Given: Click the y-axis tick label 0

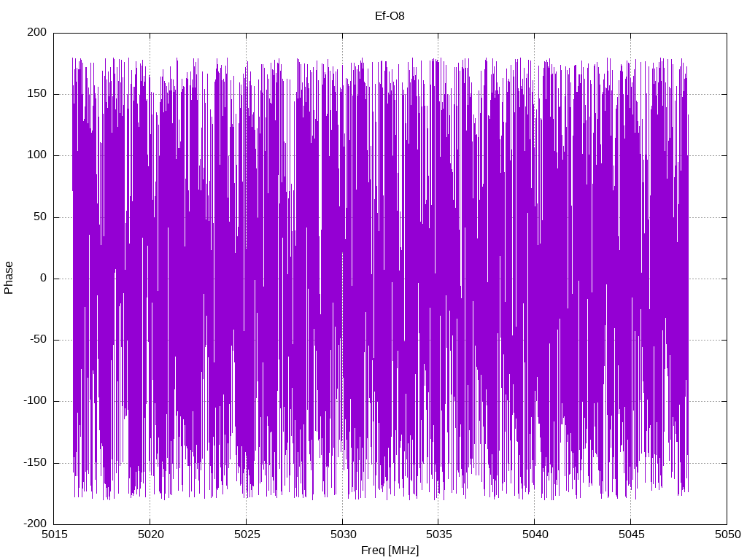Looking at the screenshot, I should [44, 278].
